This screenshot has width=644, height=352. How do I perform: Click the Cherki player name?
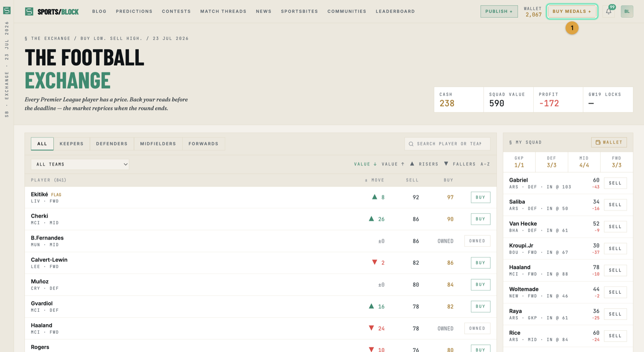click(39, 216)
